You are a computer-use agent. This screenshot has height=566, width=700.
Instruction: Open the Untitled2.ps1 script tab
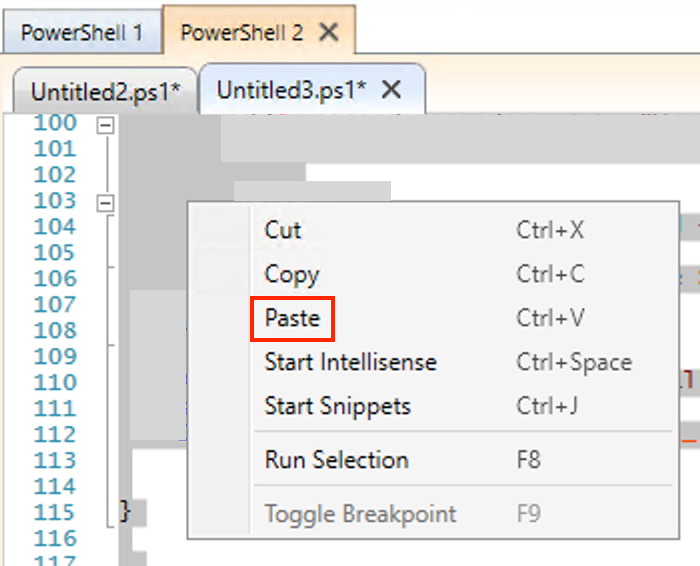(x=105, y=91)
